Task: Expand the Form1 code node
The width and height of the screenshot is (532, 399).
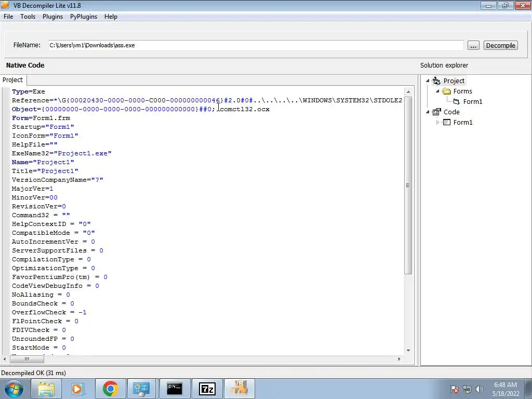Action: (x=437, y=123)
